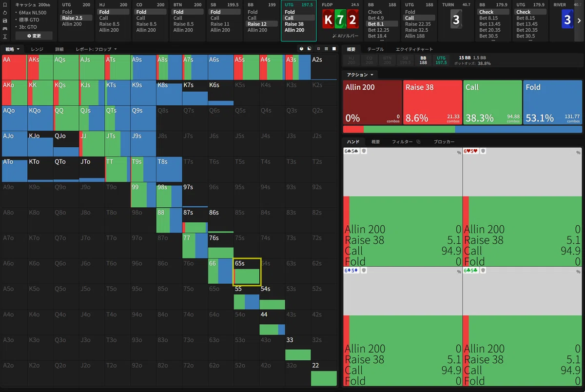Screen dimensions: 585x392
Task: Select the 87s matrix cell
Action: [x=195, y=220]
